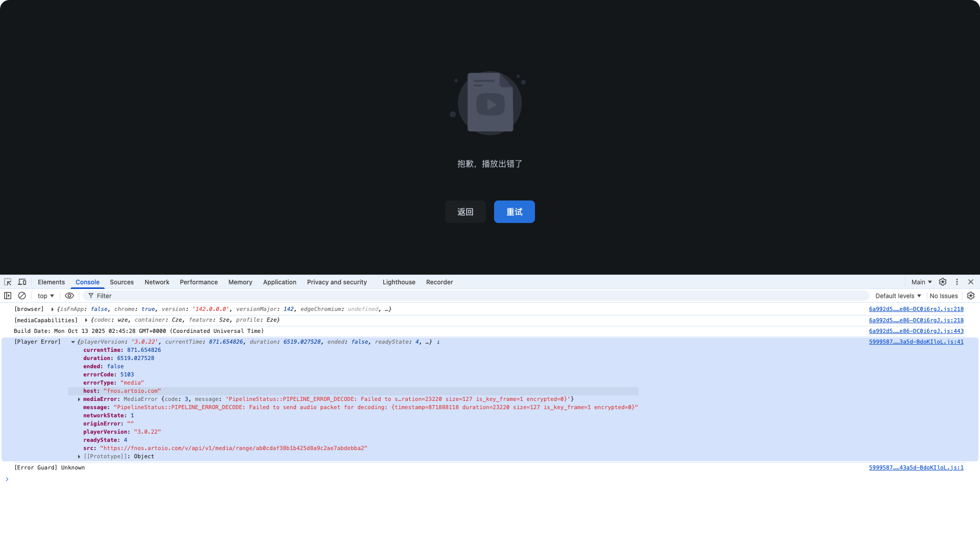The width and height of the screenshot is (980, 538).
Task: Collapse the [Player Error] object
Action: (73, 342)
